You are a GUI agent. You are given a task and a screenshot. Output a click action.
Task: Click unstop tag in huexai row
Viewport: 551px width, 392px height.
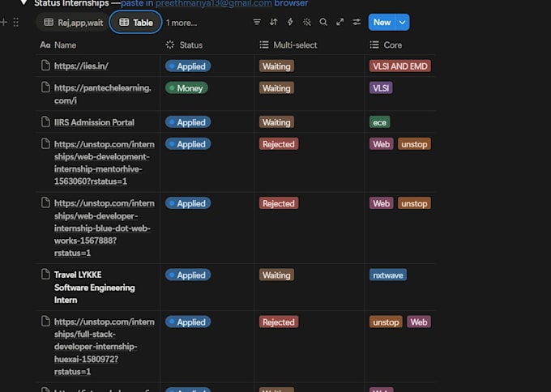coord(386,322)
